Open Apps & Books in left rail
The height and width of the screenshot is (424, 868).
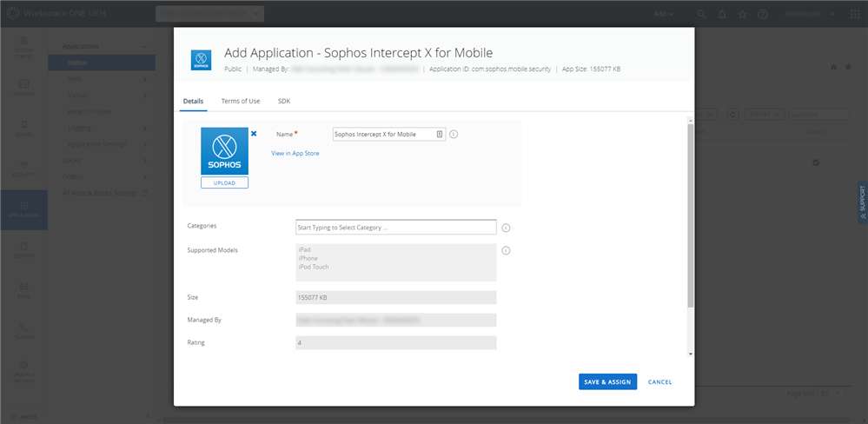coord(23,209)
